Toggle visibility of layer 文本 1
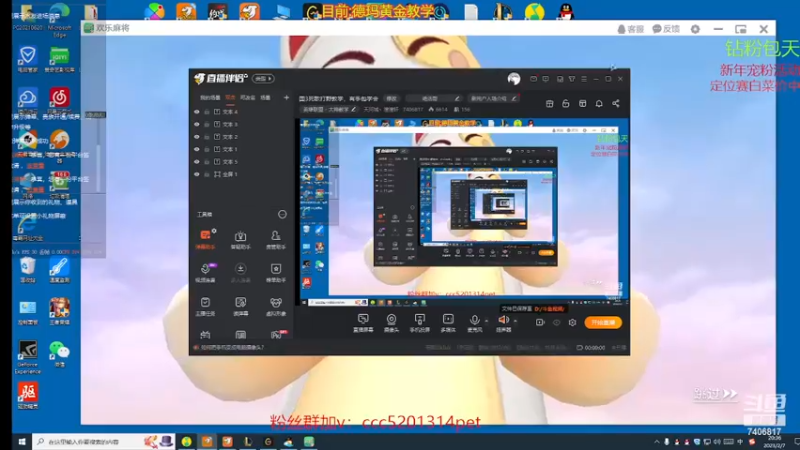The height and width of the screenshot is (450, 800). point(196,149)
